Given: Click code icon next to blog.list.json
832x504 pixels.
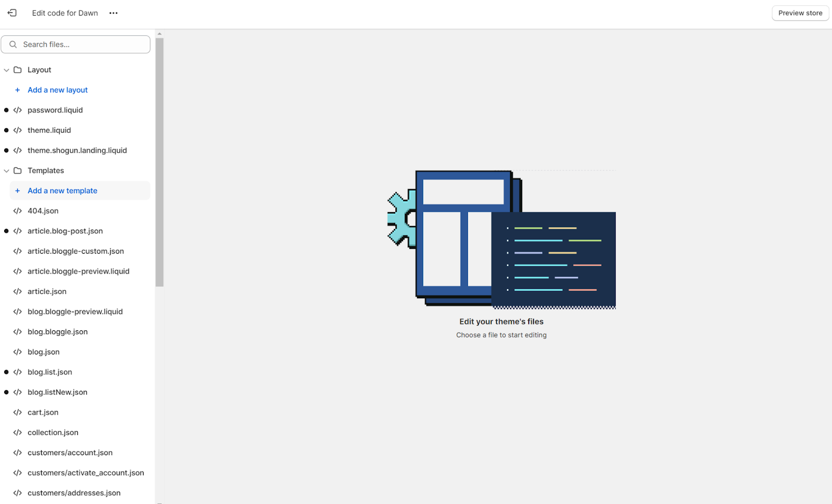Looking at the screenshot, I should 18,372.
